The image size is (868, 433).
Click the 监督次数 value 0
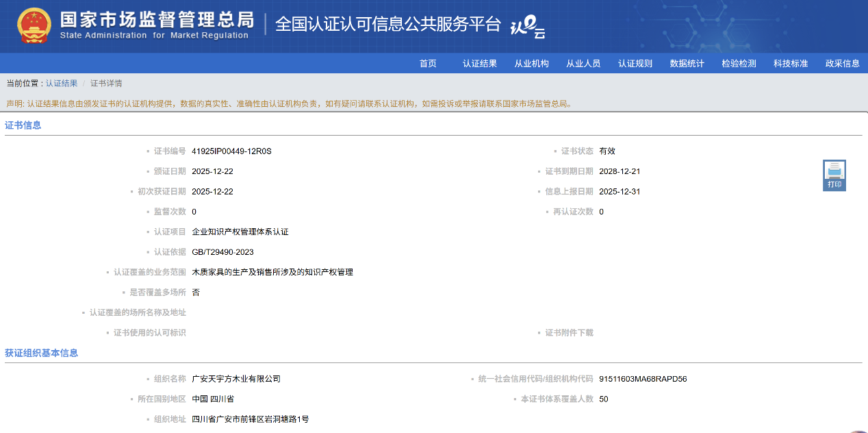pyautogui.click(x=194, y=212)
